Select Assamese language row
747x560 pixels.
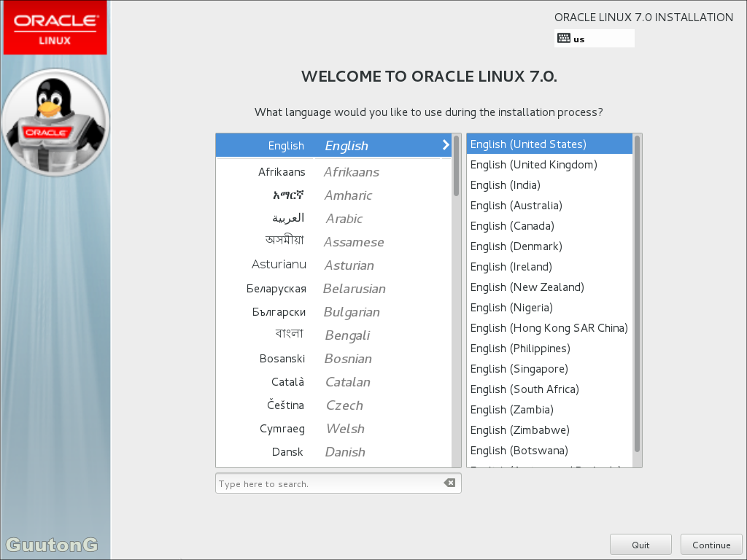tap(333, 241)
